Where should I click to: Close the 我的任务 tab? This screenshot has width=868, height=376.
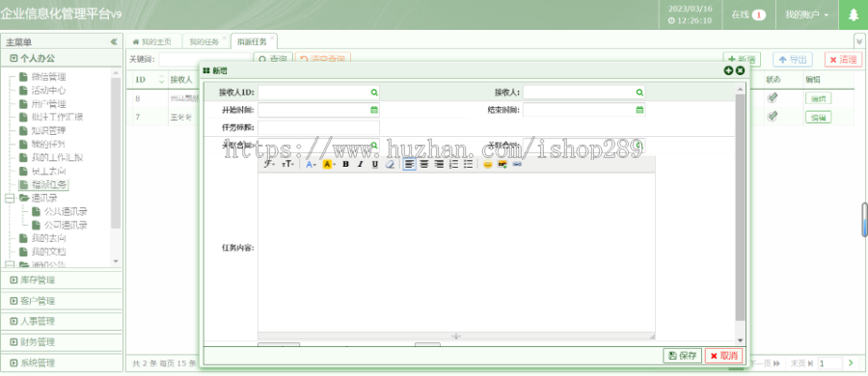coord(224,39)
